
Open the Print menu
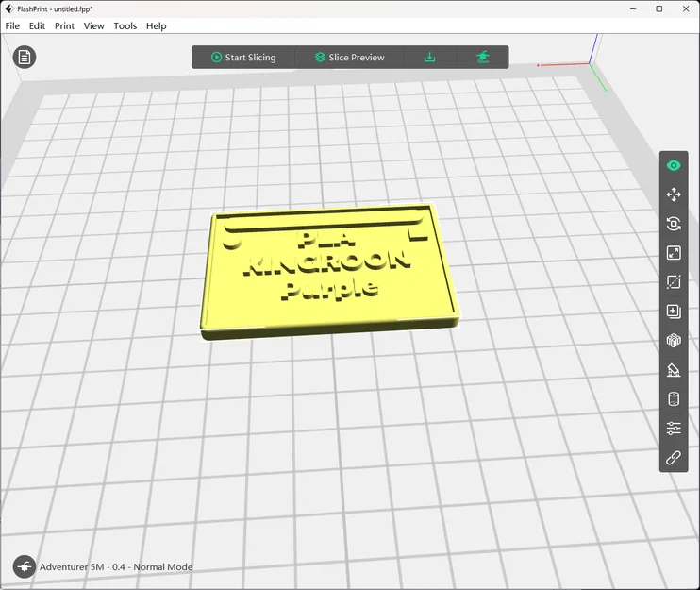click(64, 25)
